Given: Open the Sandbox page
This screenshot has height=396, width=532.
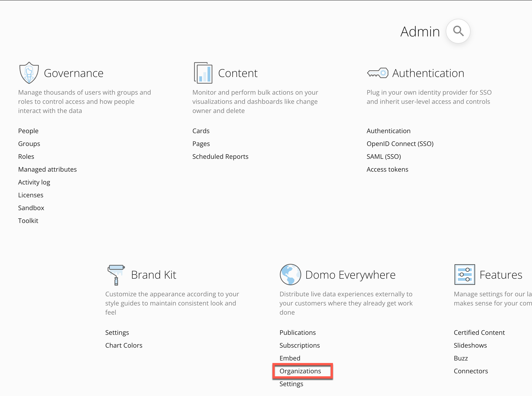Looking at the screenshot, I should coord(31,208).
